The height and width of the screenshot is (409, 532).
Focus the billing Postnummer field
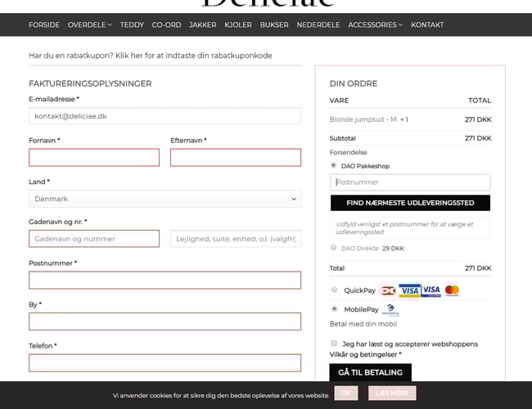point(165,280)
